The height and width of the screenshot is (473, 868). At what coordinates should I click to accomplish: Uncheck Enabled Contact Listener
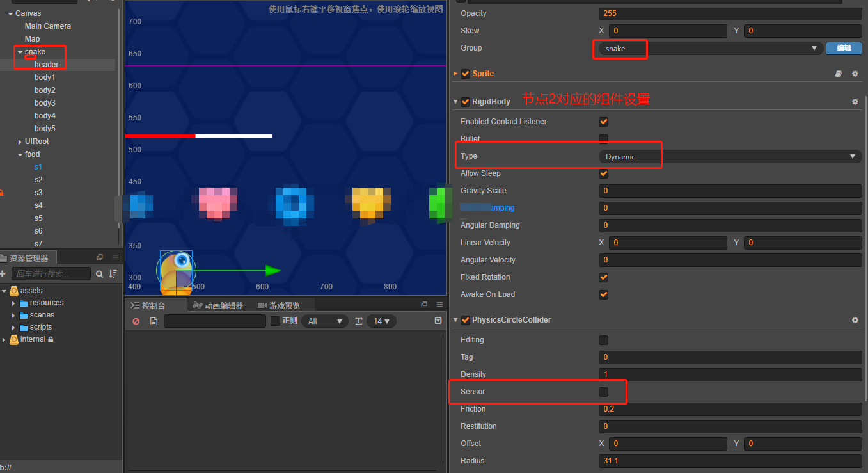point(603,122)
